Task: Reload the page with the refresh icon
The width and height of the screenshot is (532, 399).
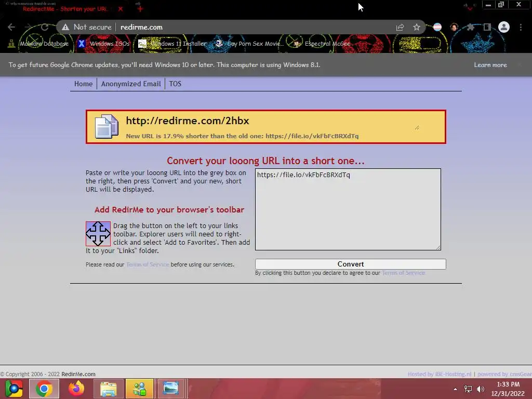Action: point(45,27)
